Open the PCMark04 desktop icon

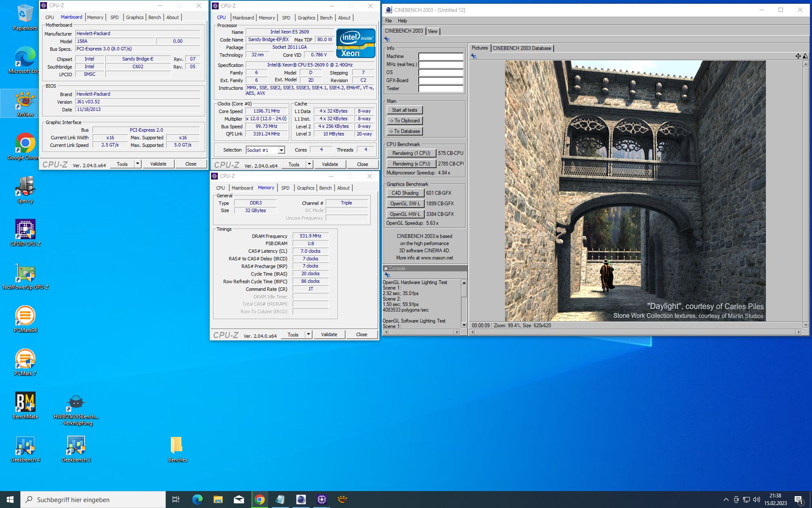(x=25, y=319)
